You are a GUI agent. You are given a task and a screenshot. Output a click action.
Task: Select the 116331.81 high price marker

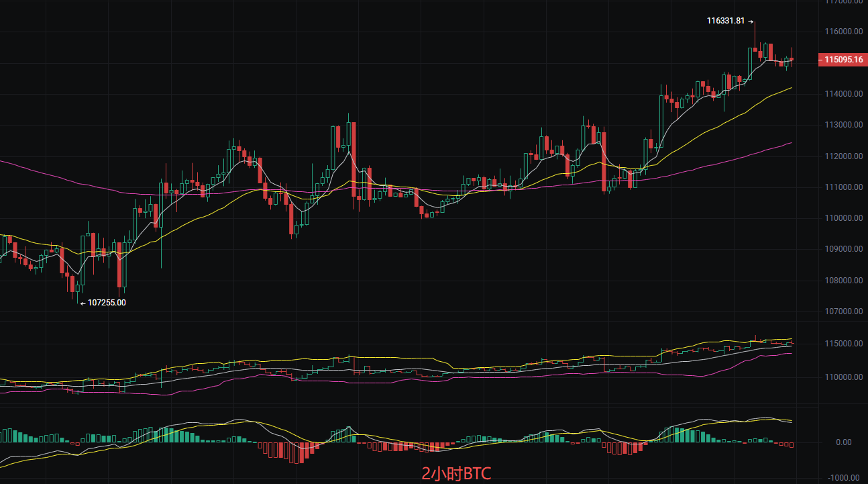tap(727, 21)
